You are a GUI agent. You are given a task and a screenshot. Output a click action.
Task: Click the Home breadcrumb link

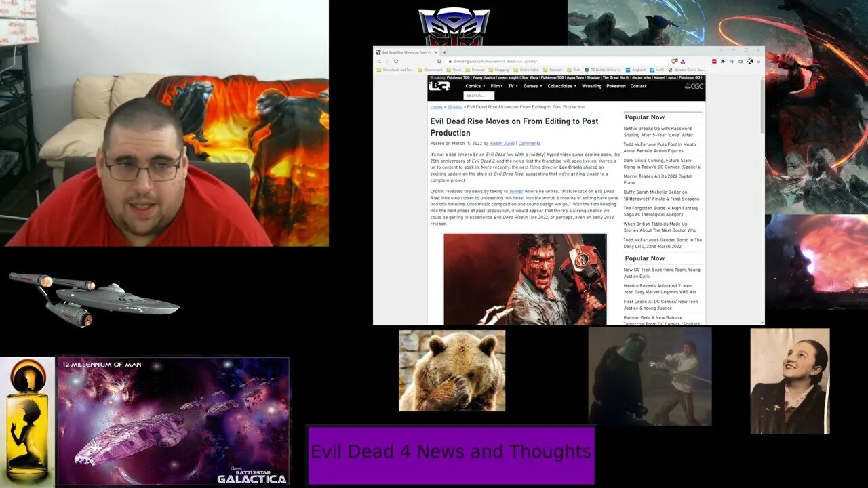coord(436,107)
